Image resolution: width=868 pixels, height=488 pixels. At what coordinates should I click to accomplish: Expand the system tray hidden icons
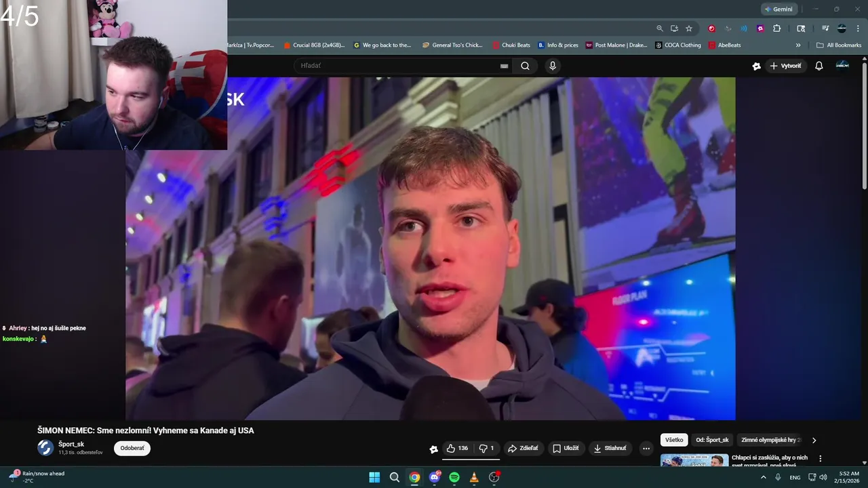tap(763, 477)
